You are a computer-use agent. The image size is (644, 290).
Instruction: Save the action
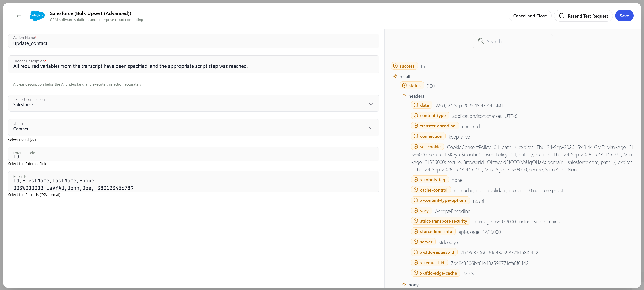(624, 16)
